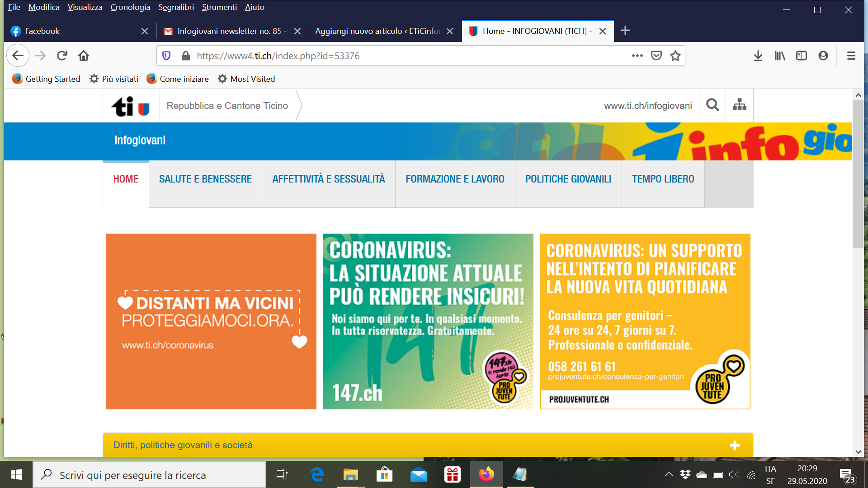The image size is (868, 488).
Task: Bookmark this page with star
Action: tap(675, 56)
